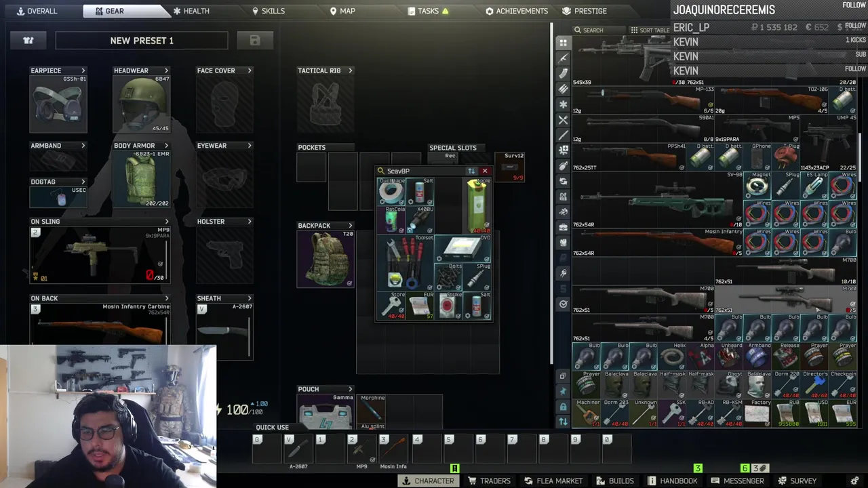
Task: Click the Bolts item in ScavBP
Action: (448, 277)
